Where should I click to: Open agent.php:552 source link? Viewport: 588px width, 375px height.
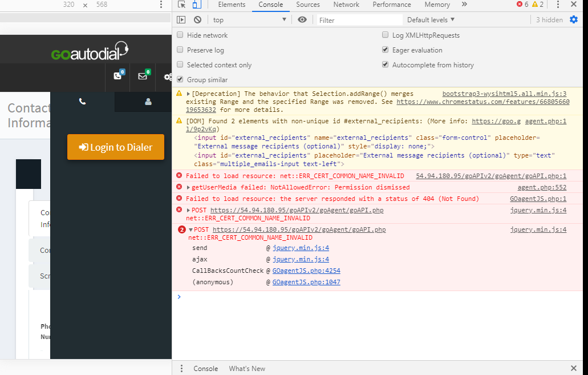point(542,187)
